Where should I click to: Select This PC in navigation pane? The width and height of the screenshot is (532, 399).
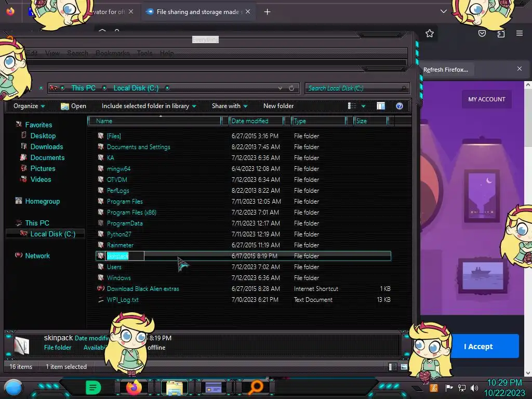37,223
